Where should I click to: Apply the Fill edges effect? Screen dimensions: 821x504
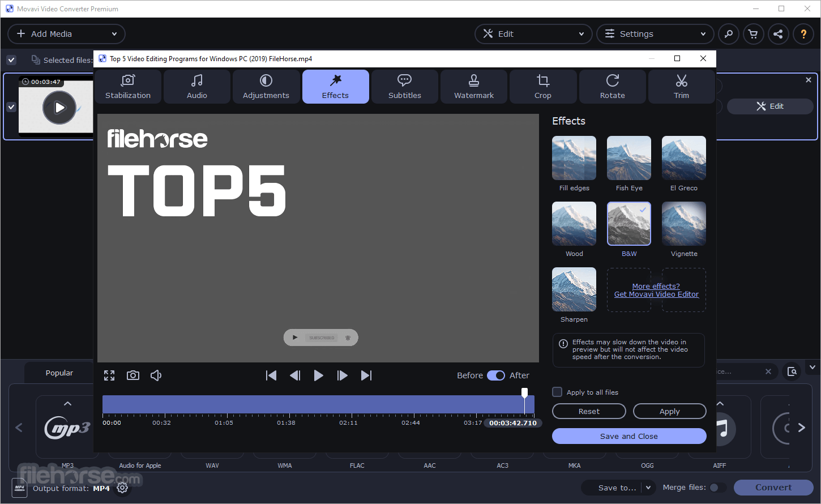(x=574, y=158)
